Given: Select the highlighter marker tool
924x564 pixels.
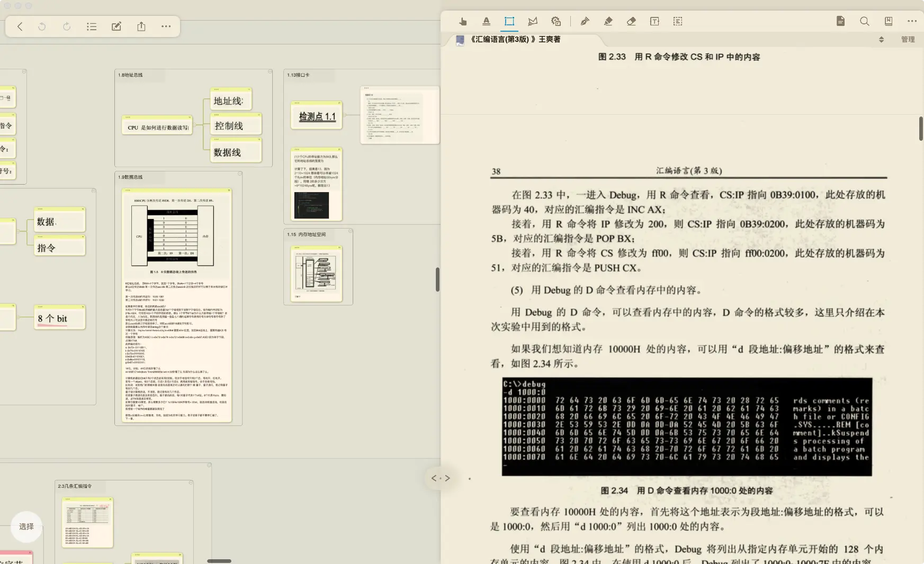Looking at the screenshot, I should pyautogui.click(x=608, y=21).
